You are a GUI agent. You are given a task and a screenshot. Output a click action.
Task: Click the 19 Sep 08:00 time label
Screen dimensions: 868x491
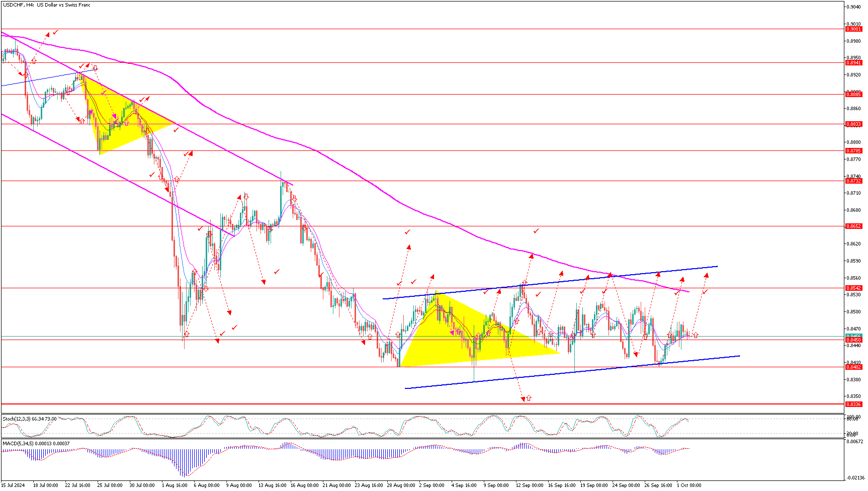(594, 485)
